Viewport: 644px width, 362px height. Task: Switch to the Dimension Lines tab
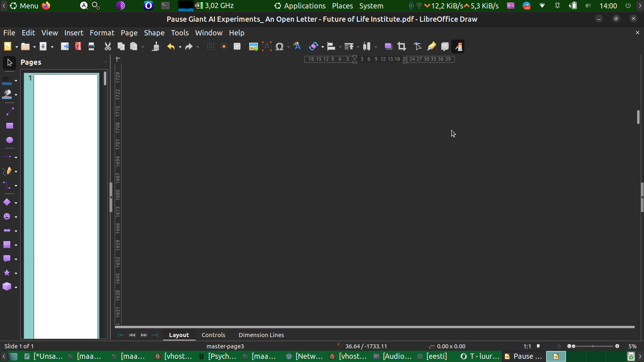(x=261, y=335)
